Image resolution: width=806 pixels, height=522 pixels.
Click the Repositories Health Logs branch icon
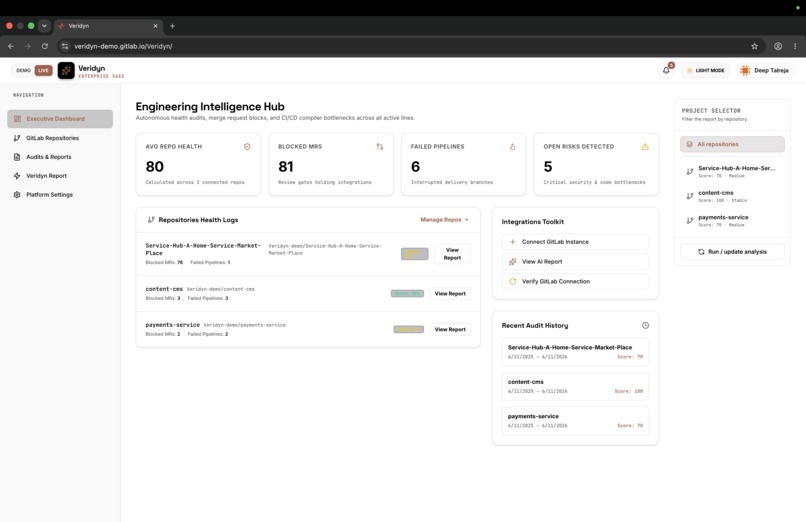(151, 219)
